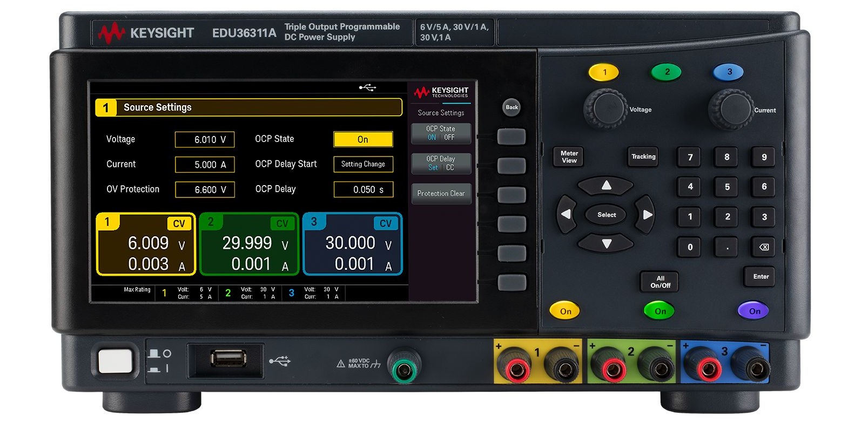The image size is (868, 430).
Task: Click the blue channel 3 select button
Action: (x=729, y=72)
